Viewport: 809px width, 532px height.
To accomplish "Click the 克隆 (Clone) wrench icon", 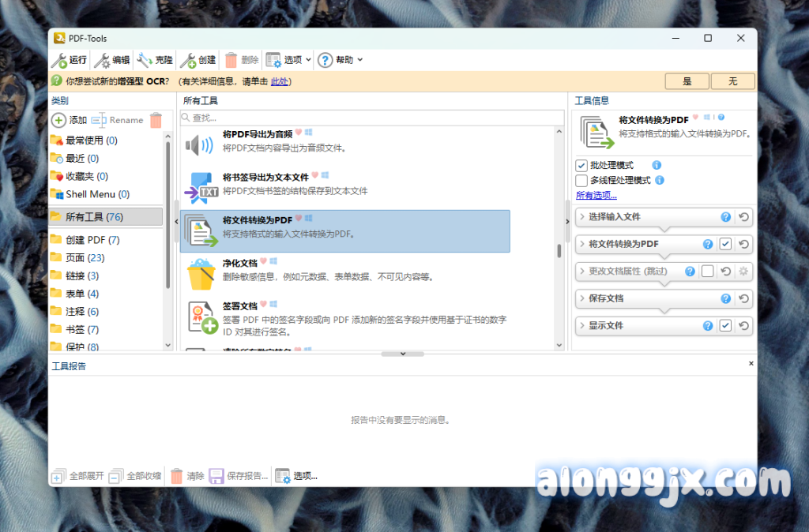I will [144, 60].
